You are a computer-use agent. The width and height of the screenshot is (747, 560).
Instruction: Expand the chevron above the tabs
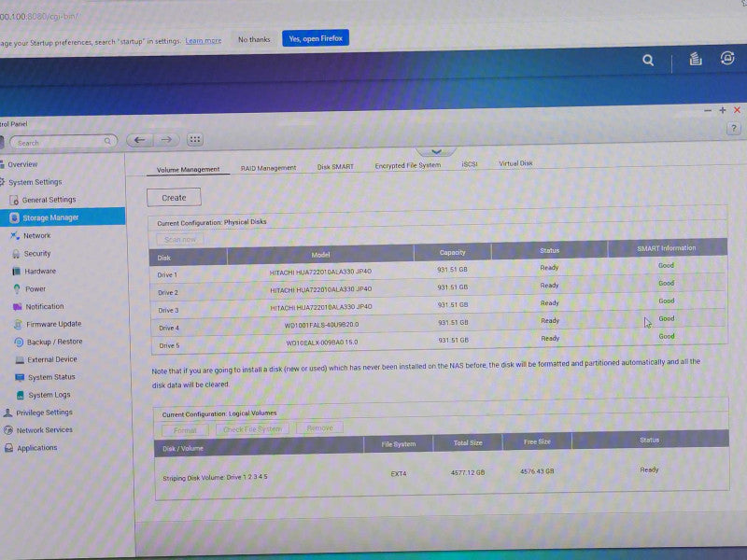(x=436, y=152)
